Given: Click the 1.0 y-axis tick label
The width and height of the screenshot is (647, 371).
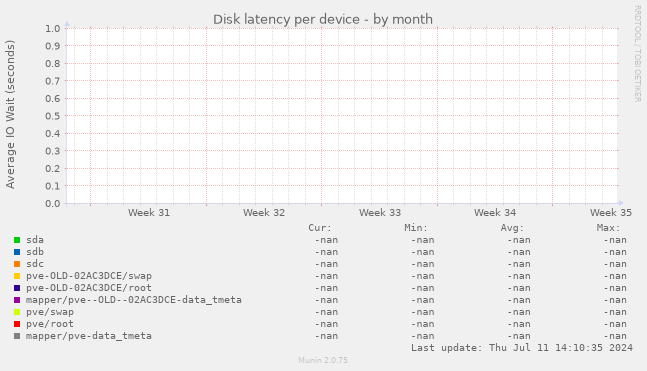Looking at the screenshot, I should [x=53, y=28].
